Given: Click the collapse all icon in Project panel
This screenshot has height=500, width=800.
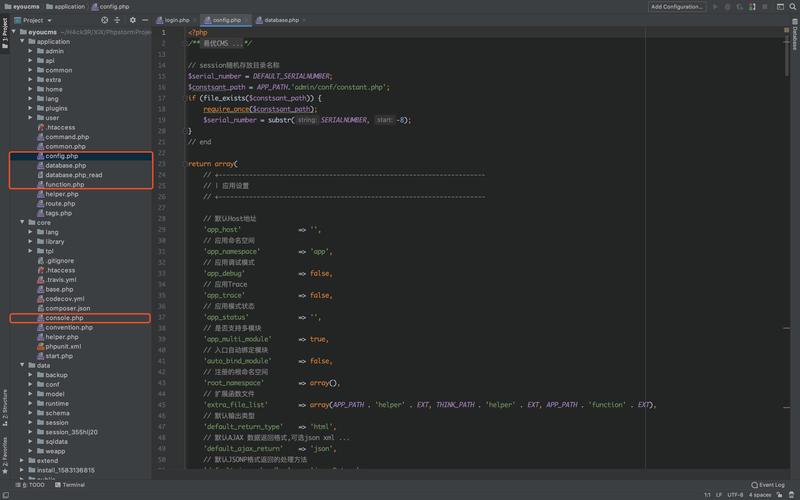Looking at the screenshot, I should [x=117, y=20].
